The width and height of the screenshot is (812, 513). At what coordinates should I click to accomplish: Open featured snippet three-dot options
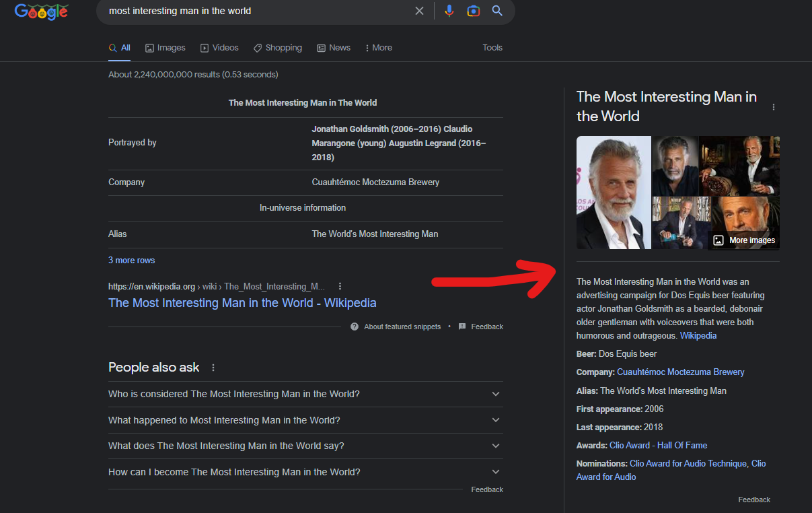coord(340,286)
